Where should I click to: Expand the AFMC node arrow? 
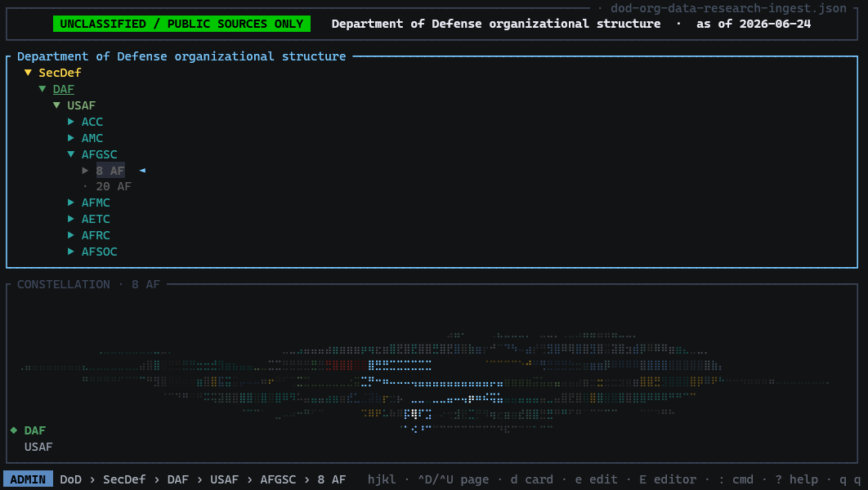click(x=71, y=203)
